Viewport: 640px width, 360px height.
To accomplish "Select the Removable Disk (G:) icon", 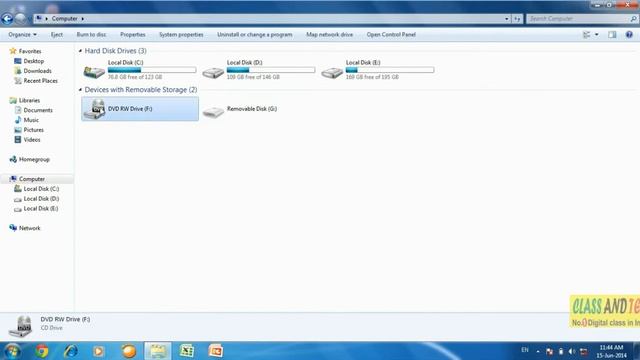I will pyautogui.click(x=213, y=111).
